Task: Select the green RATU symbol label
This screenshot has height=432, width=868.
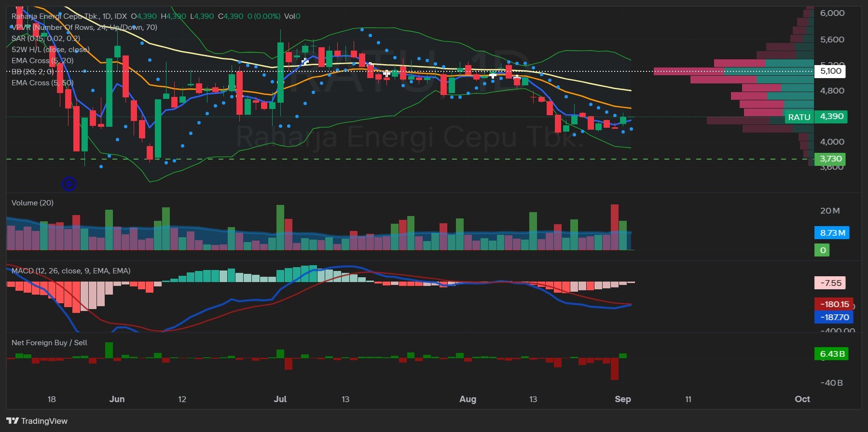Action: [799, 117]
